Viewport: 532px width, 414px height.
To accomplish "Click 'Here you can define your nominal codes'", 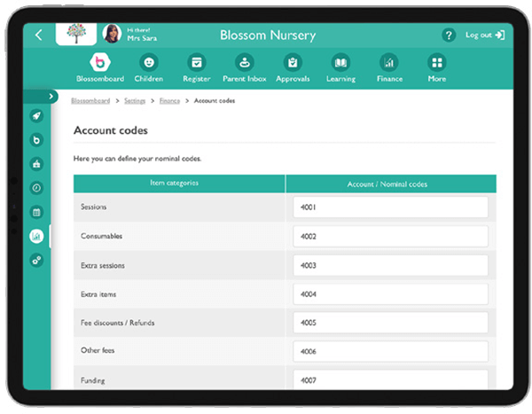I will click(x=137, y=159).
